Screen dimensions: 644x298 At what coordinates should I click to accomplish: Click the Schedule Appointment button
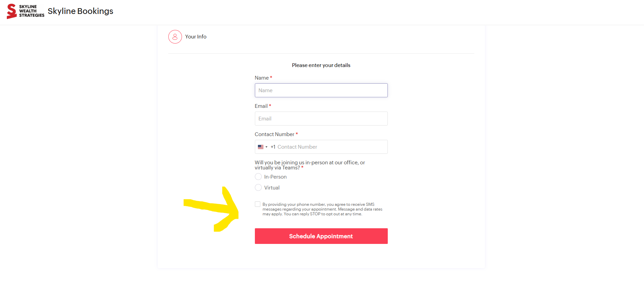[x=321, y=236]
